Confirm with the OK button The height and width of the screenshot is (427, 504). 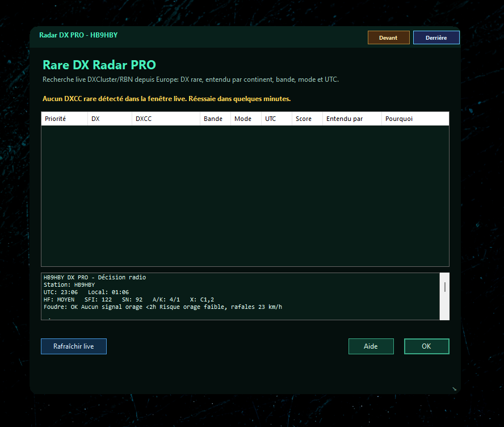pyautogui.click(x=427, y=346)
